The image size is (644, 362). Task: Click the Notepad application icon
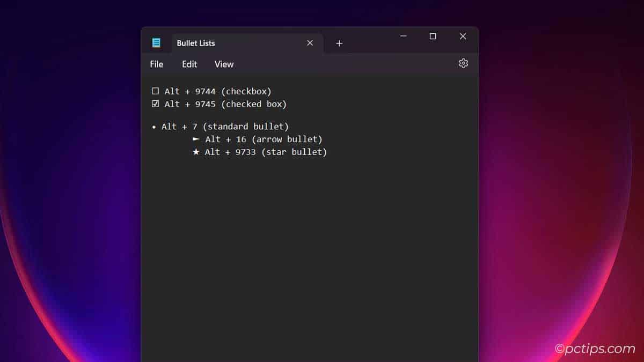point(157,42)
